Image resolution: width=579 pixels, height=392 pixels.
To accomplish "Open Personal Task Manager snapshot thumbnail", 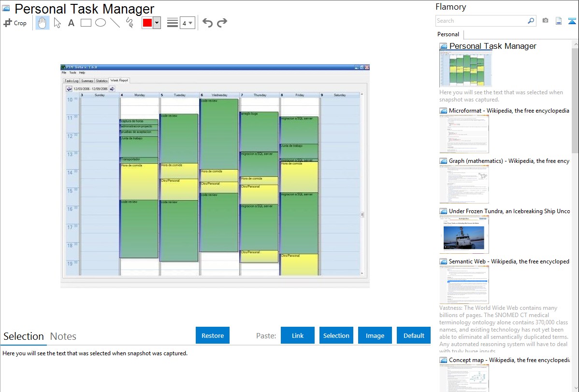I will coord(465,69).
